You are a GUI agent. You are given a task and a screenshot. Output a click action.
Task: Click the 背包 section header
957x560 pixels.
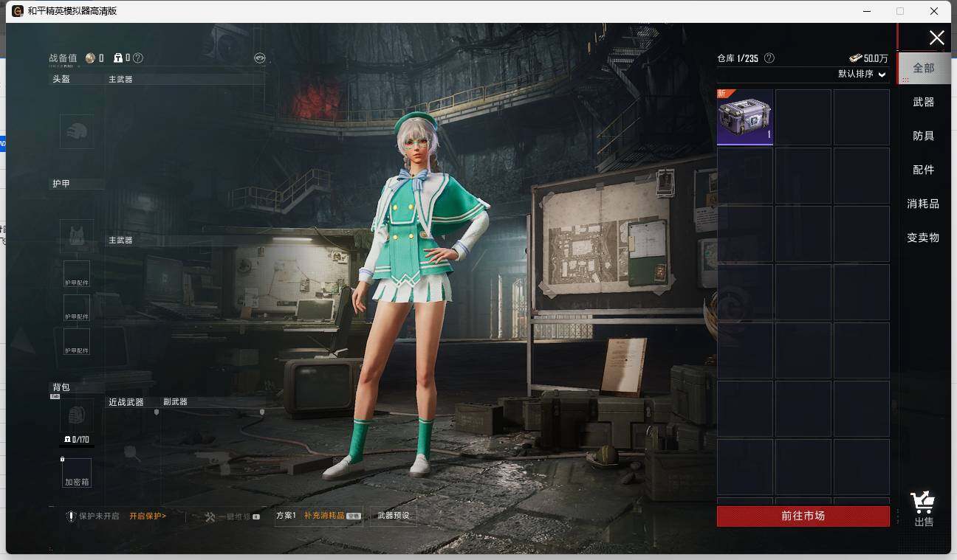click(x=61, y=387)
